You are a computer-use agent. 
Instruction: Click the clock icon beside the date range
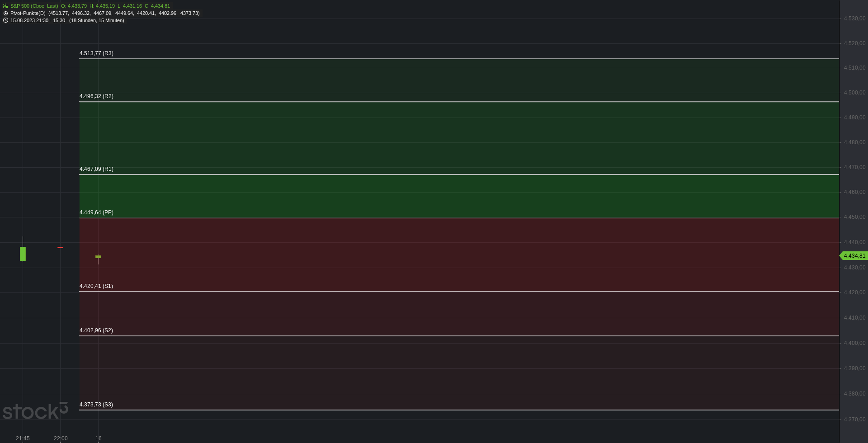[5, 20]
